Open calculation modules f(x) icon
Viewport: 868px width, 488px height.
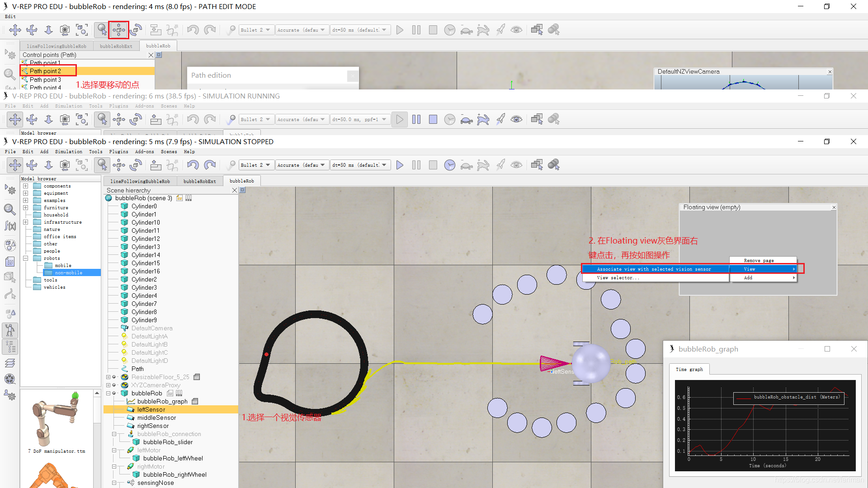point(10,225)
